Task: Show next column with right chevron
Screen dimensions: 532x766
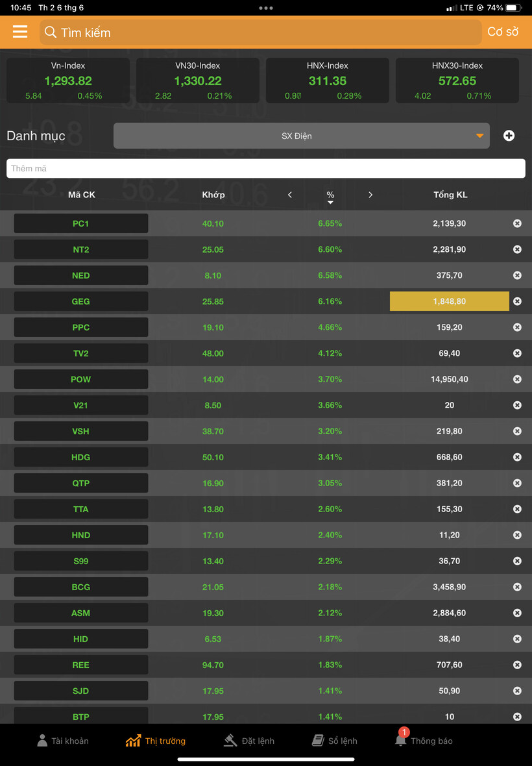Action: pyautogui.click(x=370, y=195)
